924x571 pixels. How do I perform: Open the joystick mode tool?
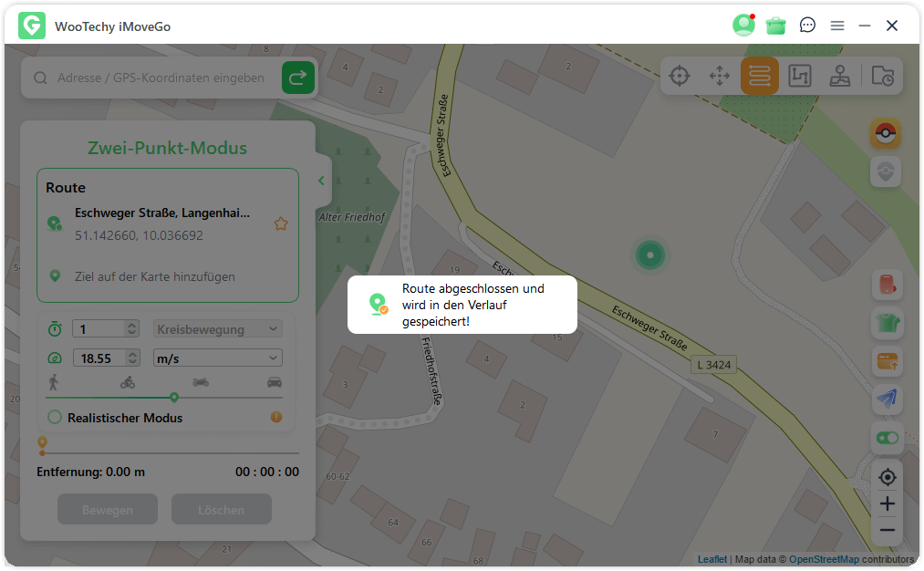(840, 76)
